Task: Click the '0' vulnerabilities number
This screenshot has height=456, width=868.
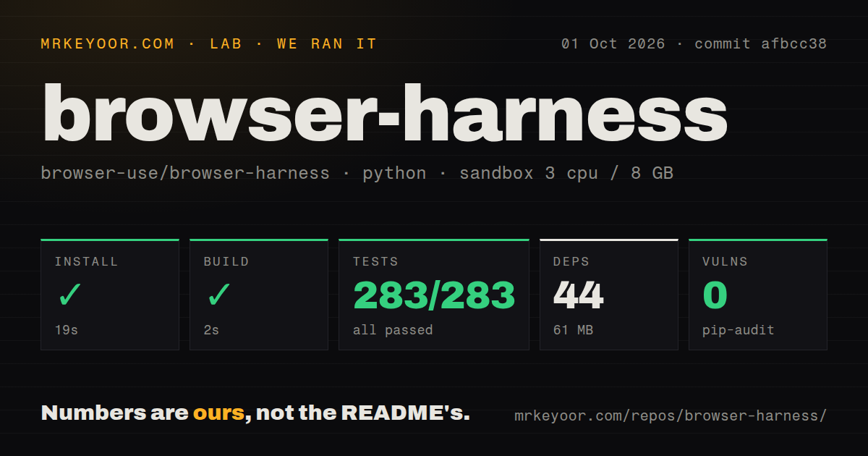Action: coord(715,295)
